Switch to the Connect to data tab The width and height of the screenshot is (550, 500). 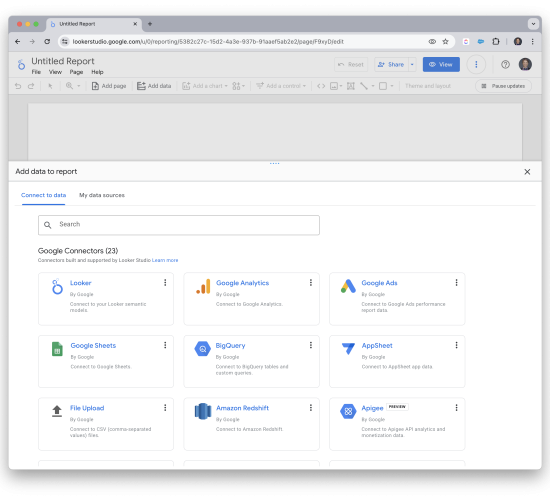click(x=43, y=195)
